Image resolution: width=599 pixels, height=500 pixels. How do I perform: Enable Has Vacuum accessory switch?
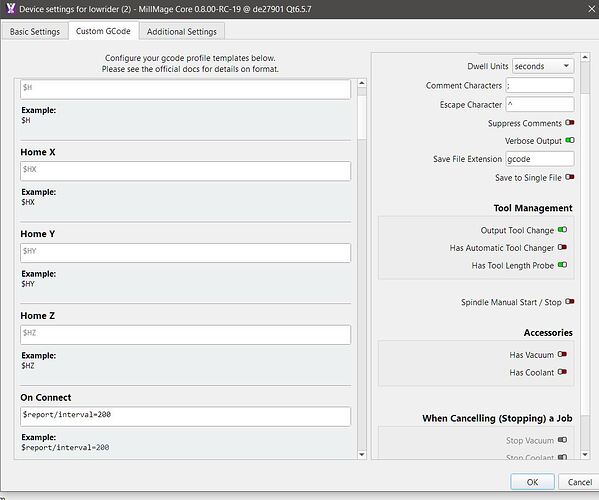point(562,354)
